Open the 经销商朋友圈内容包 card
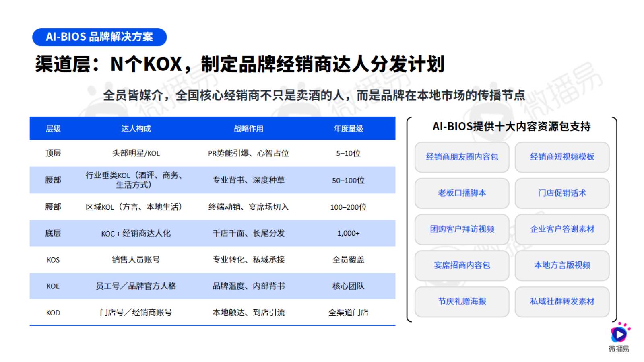This screenshot has height=362, width=644. coord(462,157)
